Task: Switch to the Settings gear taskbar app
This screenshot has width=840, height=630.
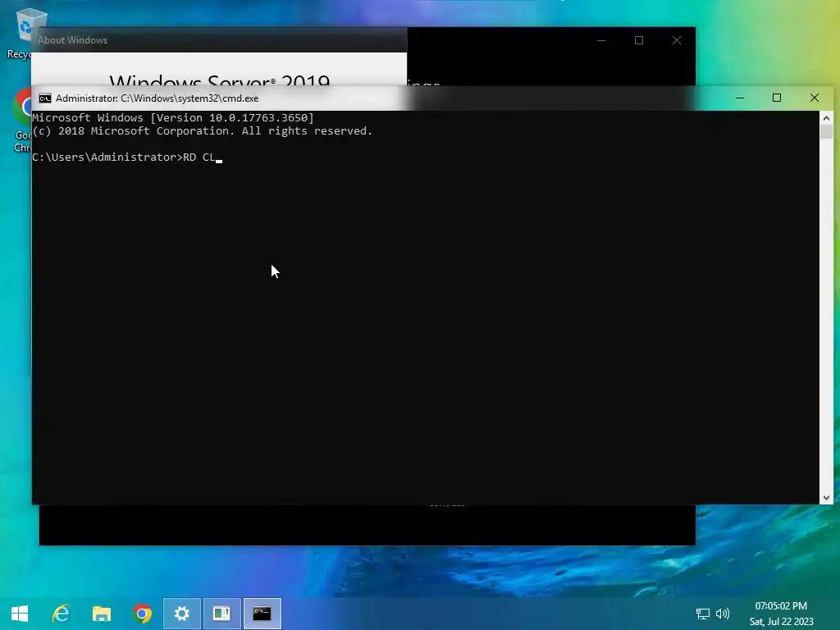Action: point(181,614)
